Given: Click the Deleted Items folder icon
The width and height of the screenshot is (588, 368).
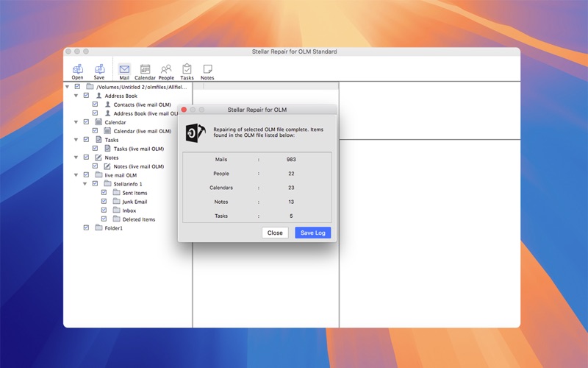Looking at the screenshot, I should [x=117, y=219].
